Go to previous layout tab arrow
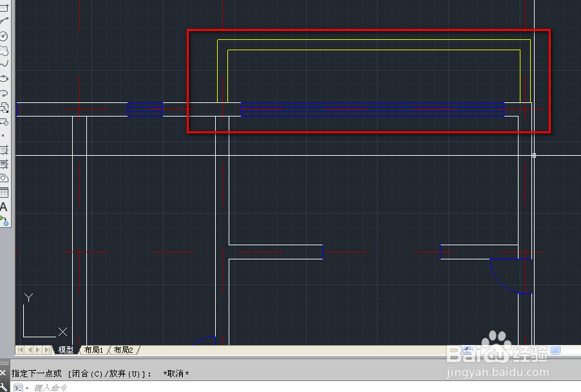 click(29, 350)
